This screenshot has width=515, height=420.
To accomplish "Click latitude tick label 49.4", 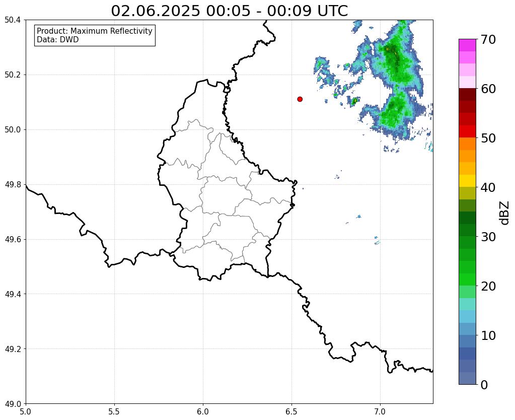I will (x=13, y=294).
